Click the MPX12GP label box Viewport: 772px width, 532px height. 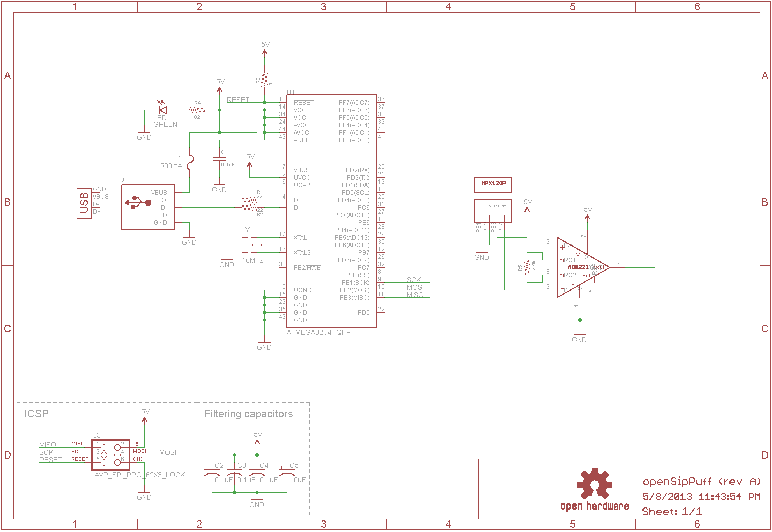click(x=493, y=184)
